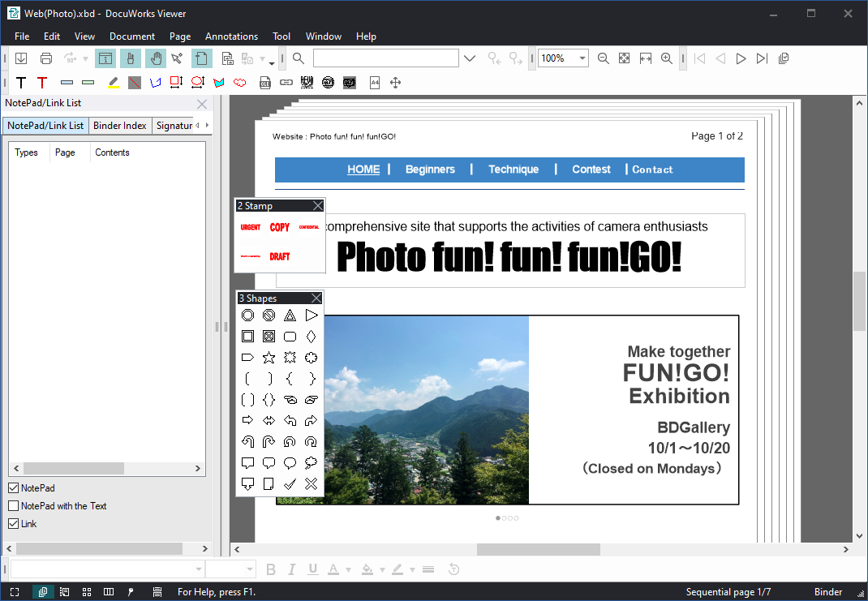This screenshot has width=868, height=601.
Task: Click the four-arrow move icon
Action: [x=395, y=83]
